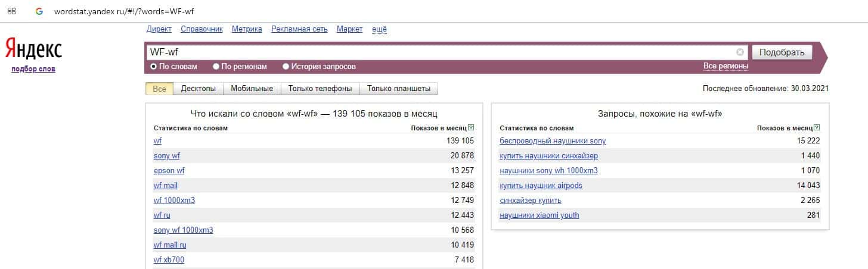This screenshot has width=868, height=269.
Task: Click the Google icon in address bar
Action: click(39, 11)
